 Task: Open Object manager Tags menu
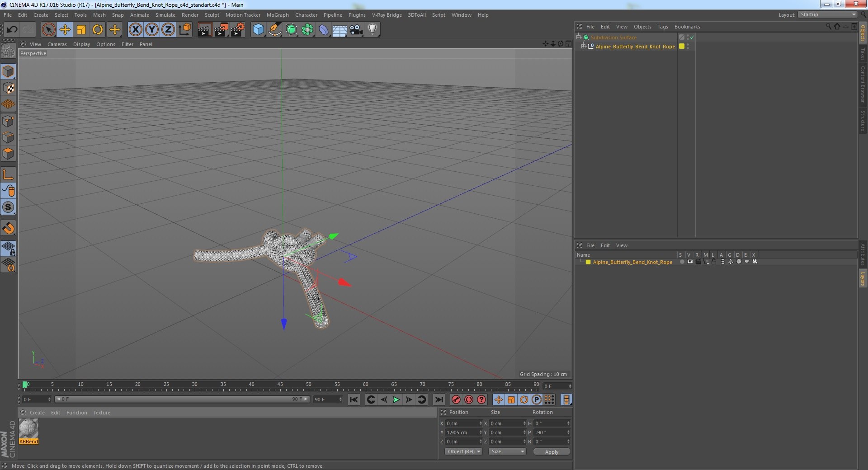point(662,27)
